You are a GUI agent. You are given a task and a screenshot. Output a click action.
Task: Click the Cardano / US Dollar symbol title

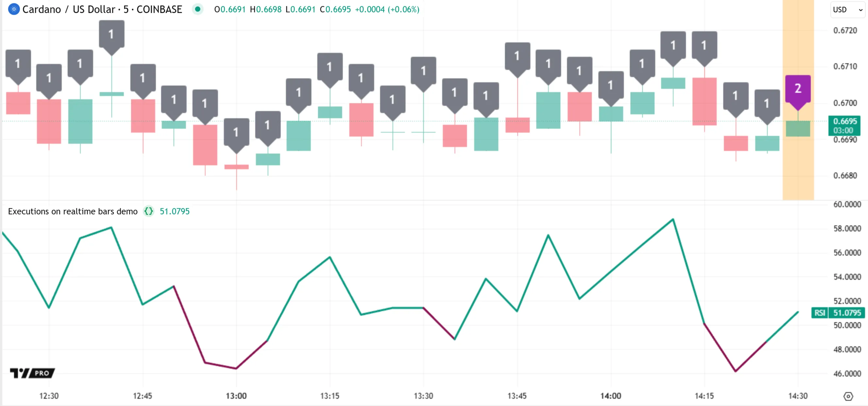tap(102, 9)
